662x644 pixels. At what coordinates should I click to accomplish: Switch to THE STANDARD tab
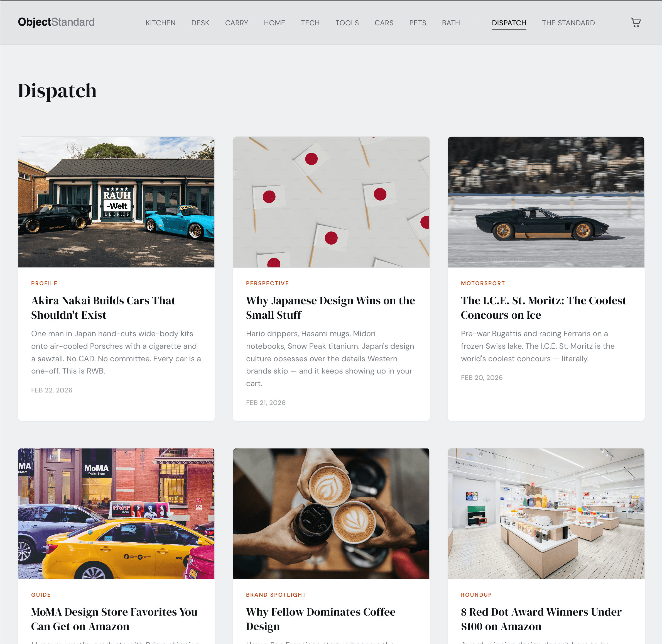[568, 23]
